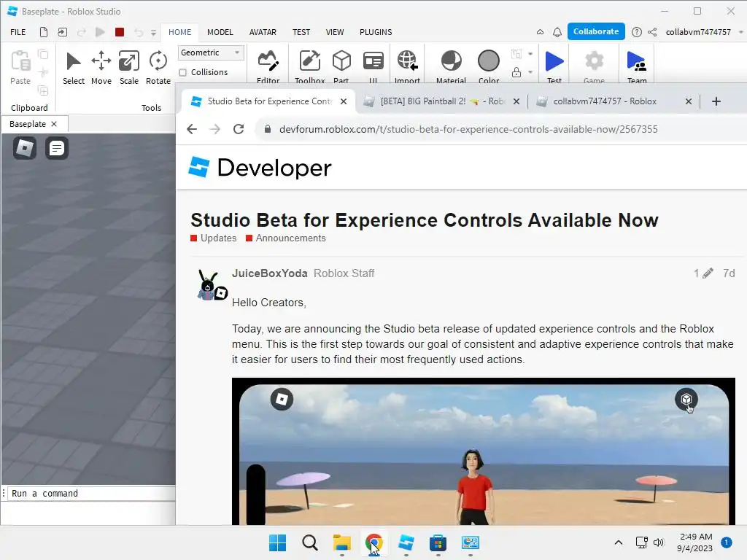
Task: Click the Collaborate button
Action: pyautogui.click(x=596, y=31)
